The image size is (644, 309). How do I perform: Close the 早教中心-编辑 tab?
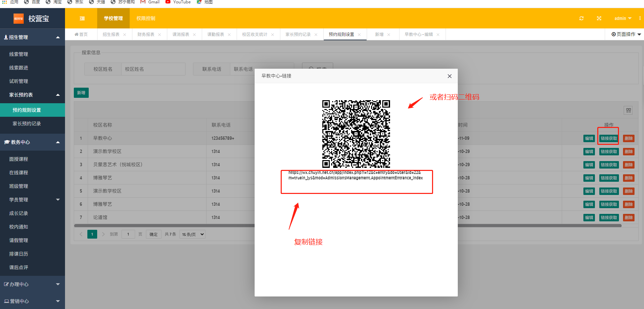(x=438, y=35)
